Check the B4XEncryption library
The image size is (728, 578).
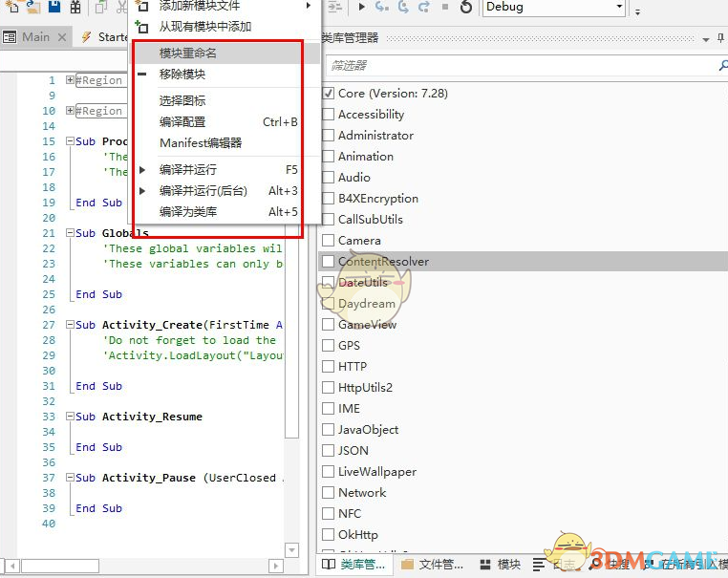[328, 198]
